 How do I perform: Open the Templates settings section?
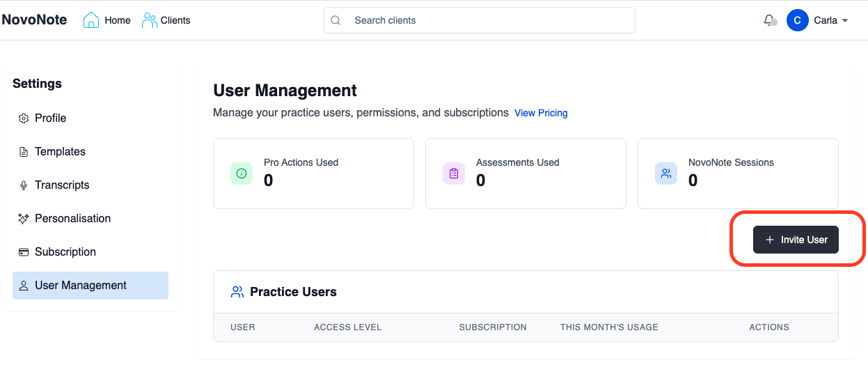60,152
